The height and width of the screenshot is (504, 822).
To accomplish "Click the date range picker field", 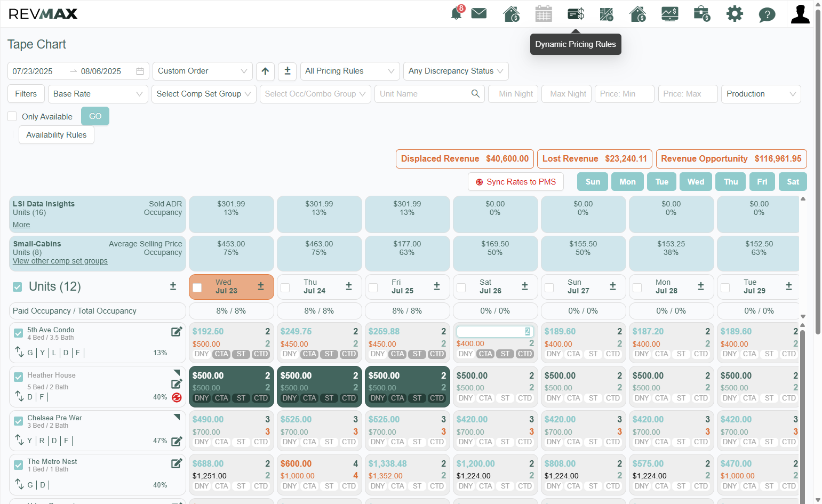I will 78,71.
